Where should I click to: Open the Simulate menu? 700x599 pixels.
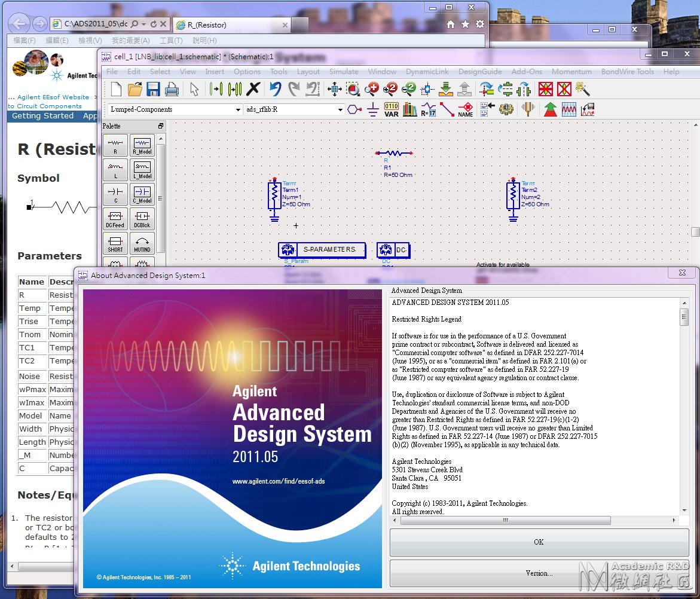pyautogui.click(x=344, y=71)
